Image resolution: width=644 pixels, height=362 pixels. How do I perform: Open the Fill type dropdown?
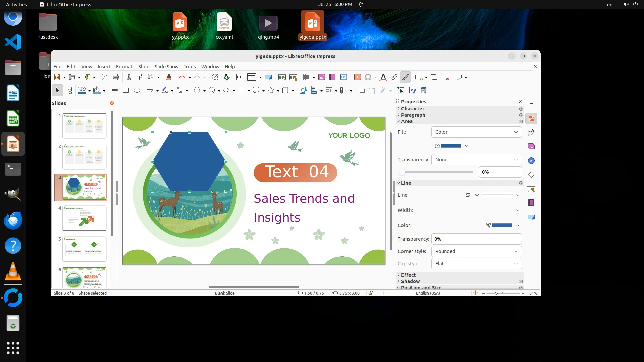pos(476,132)
